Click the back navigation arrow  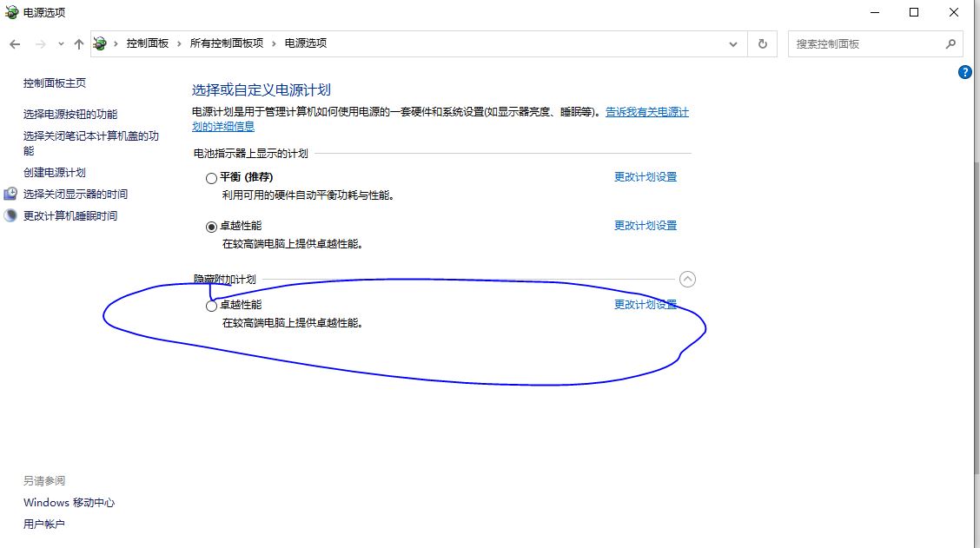click(x=15, y=43)
